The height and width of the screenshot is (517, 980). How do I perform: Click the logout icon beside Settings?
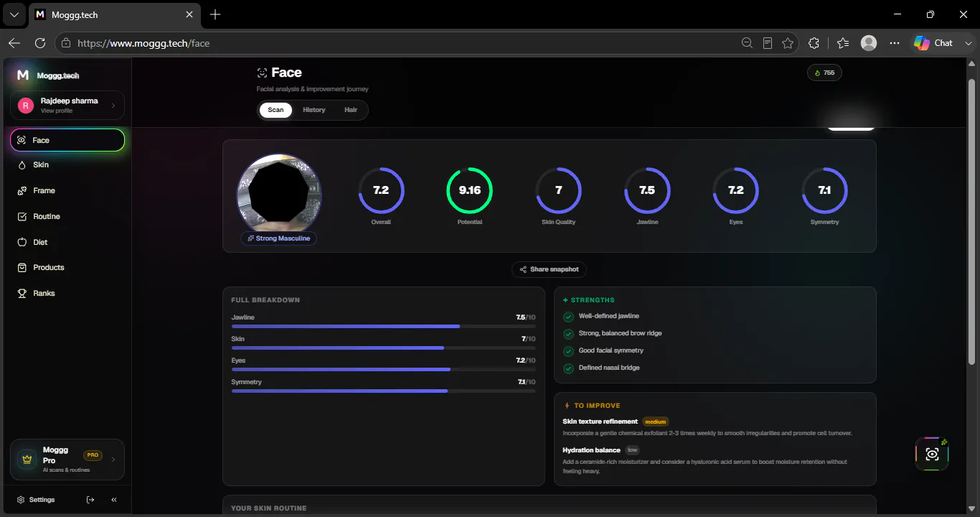tap(90, 500)
